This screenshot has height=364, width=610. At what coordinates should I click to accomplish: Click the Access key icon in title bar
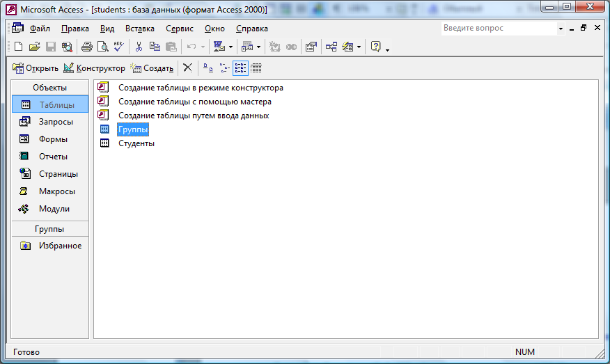(x=11, y=9)
